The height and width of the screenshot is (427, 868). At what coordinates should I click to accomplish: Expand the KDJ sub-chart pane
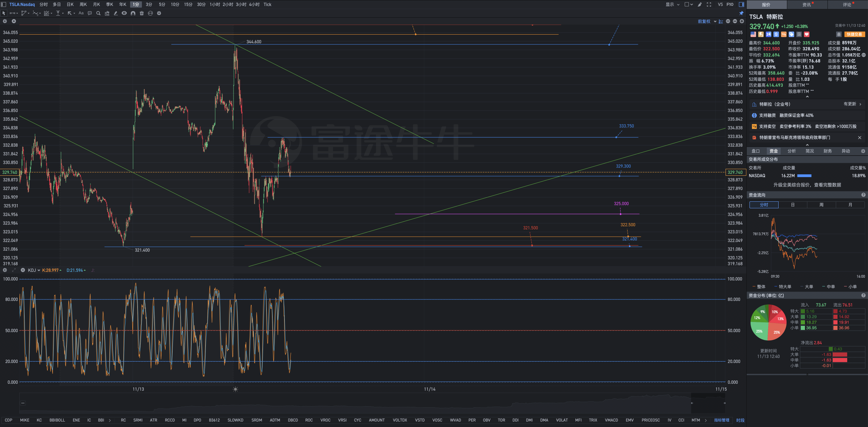[14, 270]
